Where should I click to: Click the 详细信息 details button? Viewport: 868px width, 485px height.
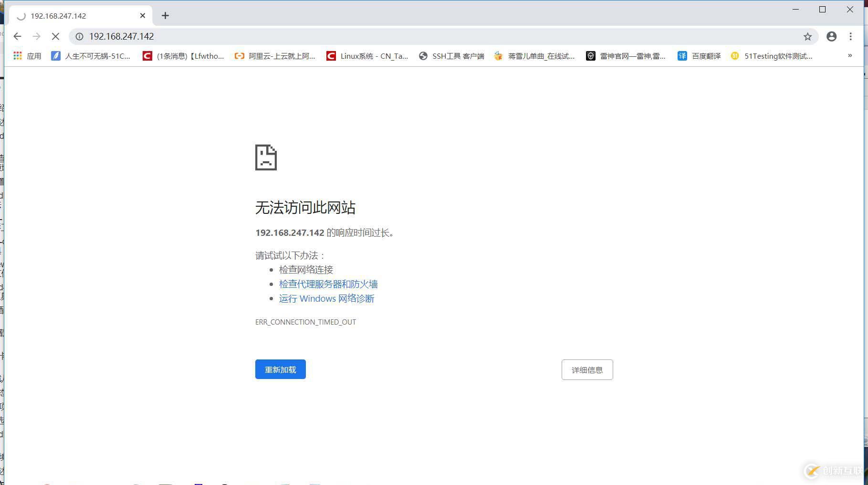pos(587,370)
